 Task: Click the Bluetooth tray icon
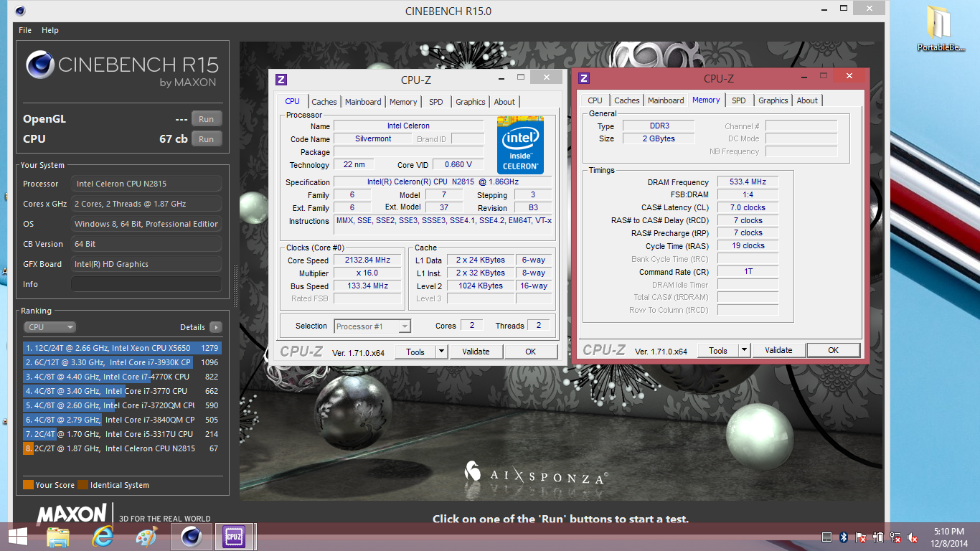coord(844,537)
